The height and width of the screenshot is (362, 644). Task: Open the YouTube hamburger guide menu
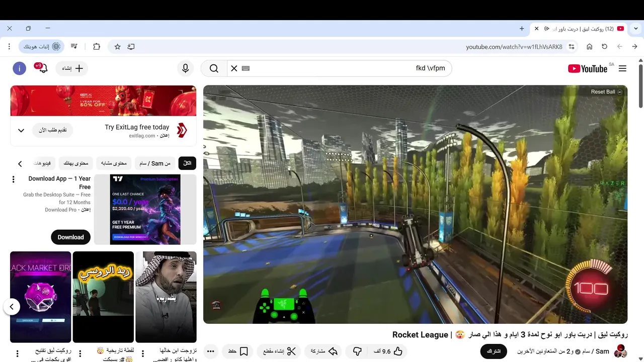tap(622, 68)
